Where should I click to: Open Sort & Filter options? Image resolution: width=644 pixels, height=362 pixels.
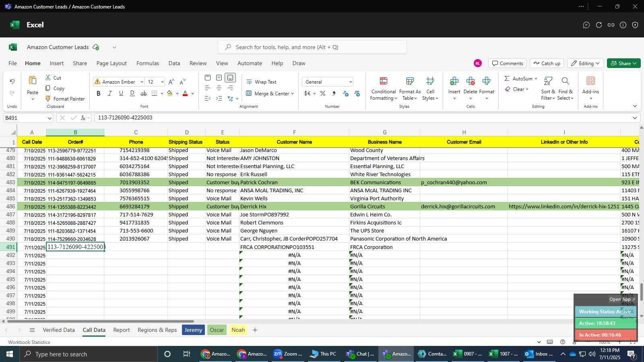pyautogui.click(x=548, y=88)
